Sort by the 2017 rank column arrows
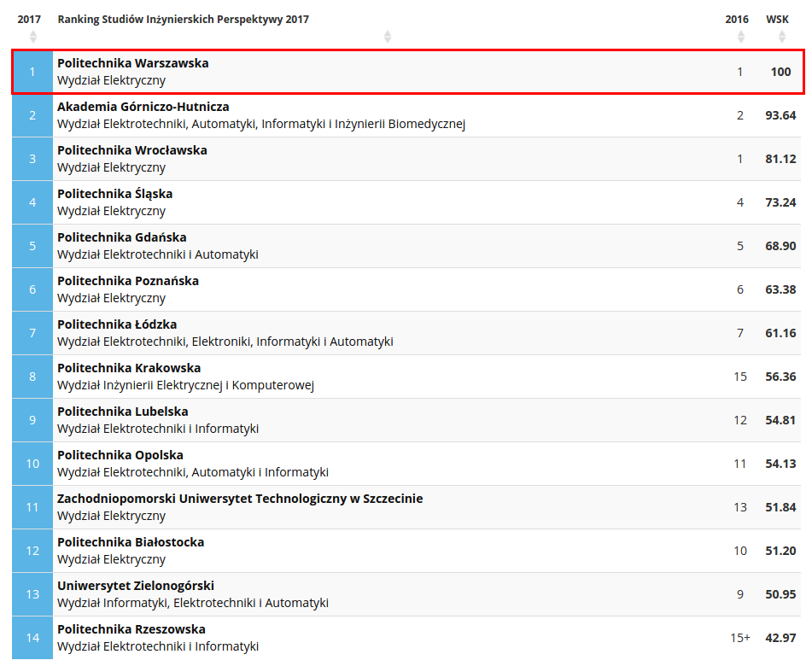 click(33, 36)
